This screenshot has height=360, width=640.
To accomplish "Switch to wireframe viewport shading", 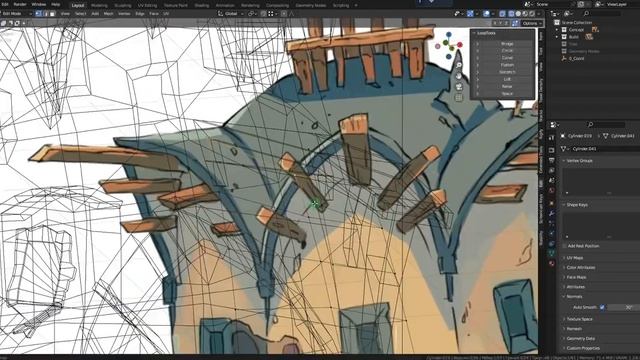I will [511, 13].
